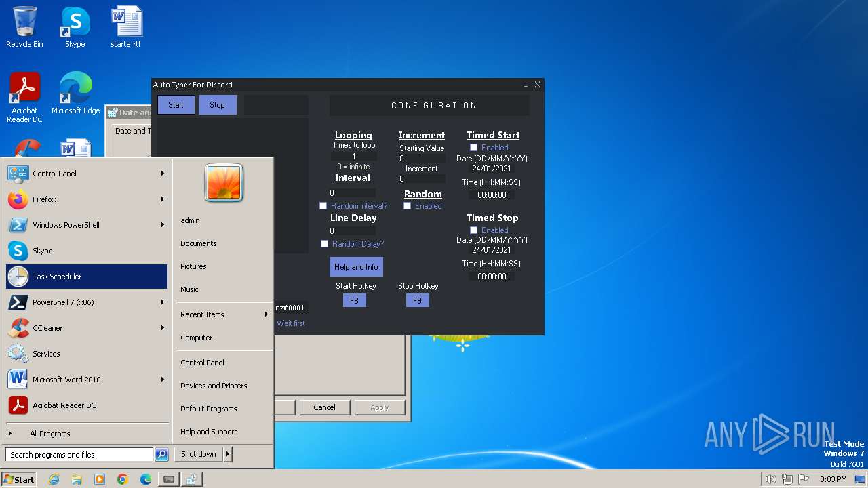
Task: Enable the Random increment checkbox
Action: (408, 206)
